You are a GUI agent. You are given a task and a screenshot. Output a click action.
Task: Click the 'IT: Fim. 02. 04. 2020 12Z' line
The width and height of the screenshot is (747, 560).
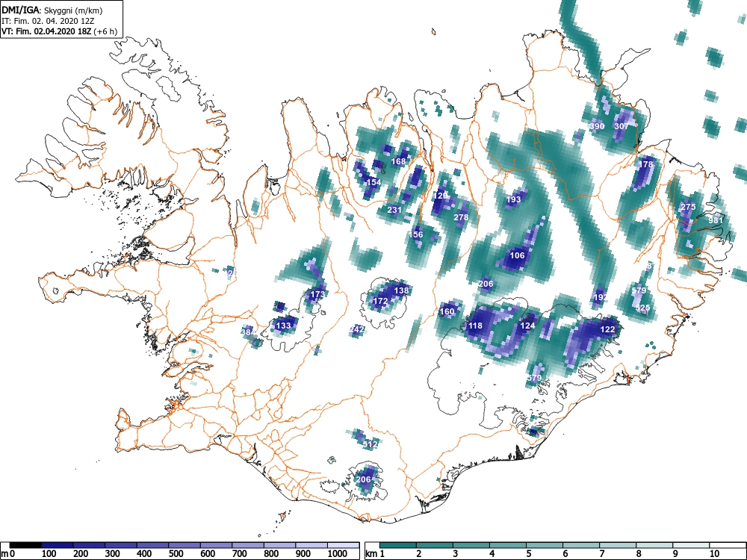[x=46, y=21]
